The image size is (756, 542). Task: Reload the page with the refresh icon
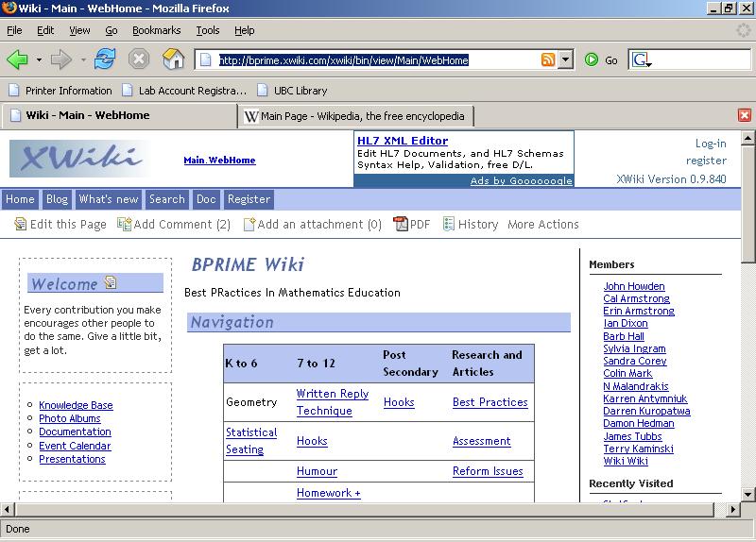(105, 59)
